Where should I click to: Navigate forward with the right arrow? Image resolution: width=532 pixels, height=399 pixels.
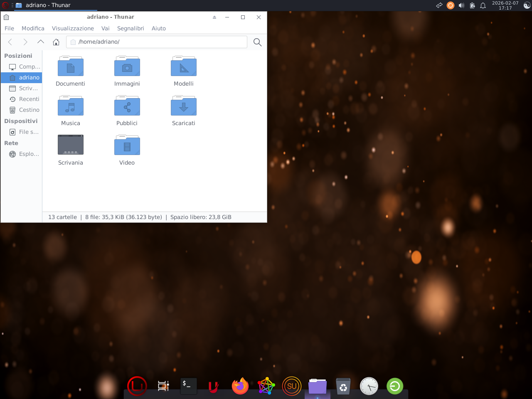25,42
